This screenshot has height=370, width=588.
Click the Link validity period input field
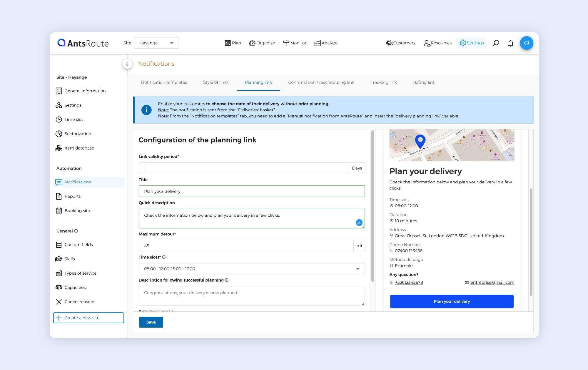(x=244, y=168)
